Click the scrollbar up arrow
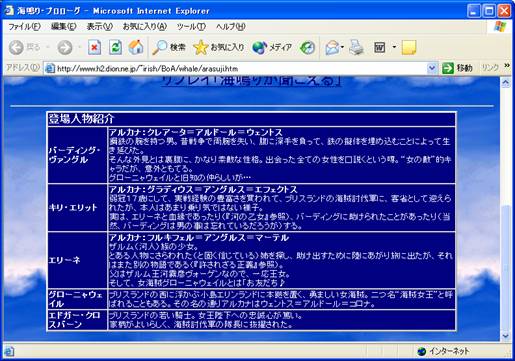The width and height of the screenshot is (515, 361). (x=506, y=82)
